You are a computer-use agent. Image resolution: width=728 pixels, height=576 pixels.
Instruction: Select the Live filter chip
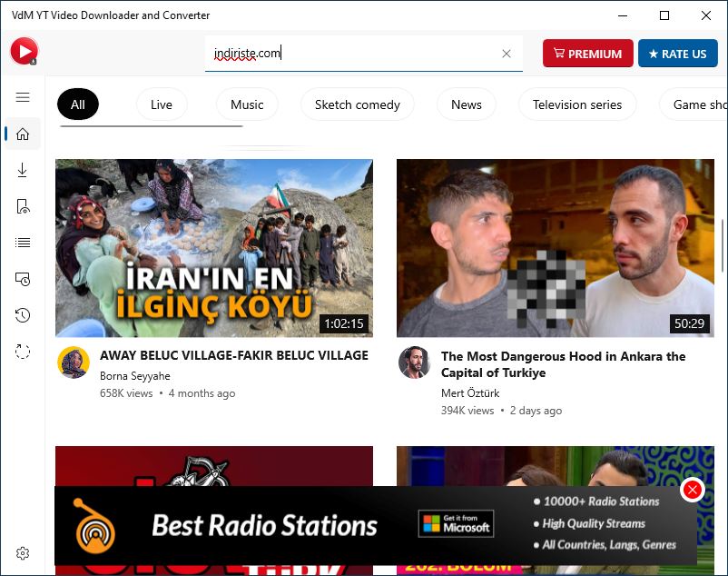pos(162,104)
